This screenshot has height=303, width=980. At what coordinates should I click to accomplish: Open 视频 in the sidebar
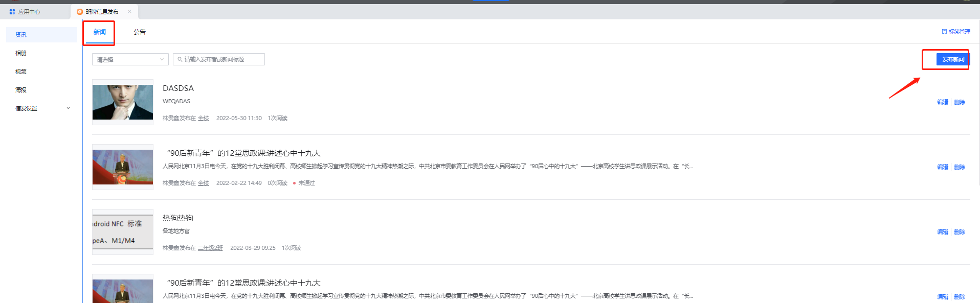click(21, 72)
